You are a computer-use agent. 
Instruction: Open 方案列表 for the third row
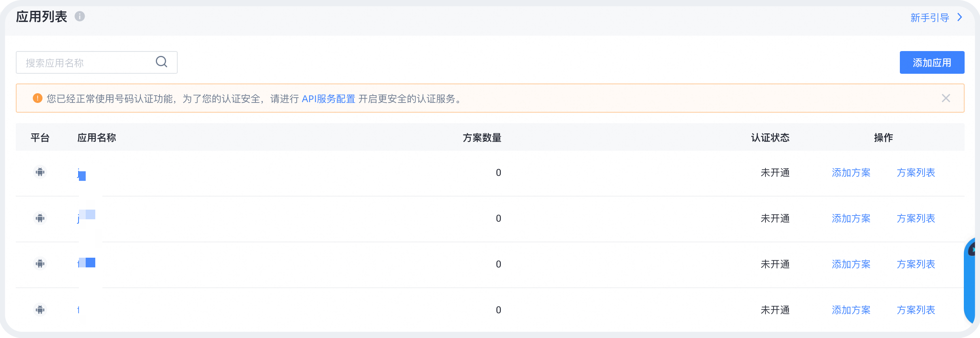tap(916, 264)
